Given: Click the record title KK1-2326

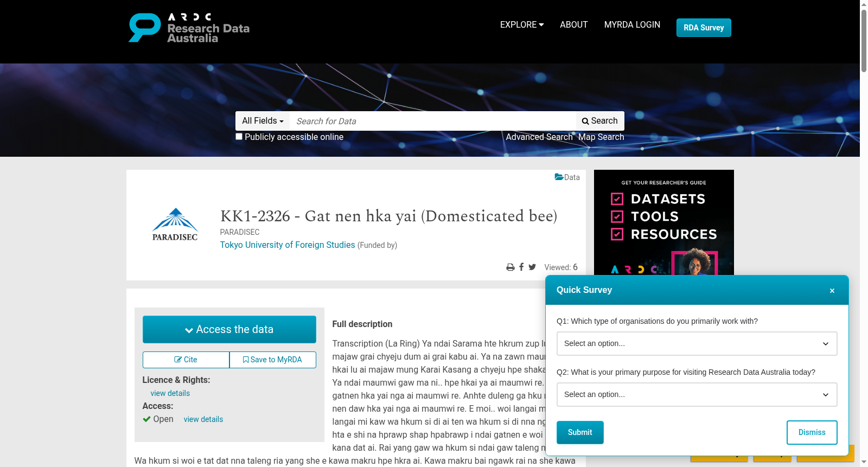Looking at the screenshot, I should point(388,216).
